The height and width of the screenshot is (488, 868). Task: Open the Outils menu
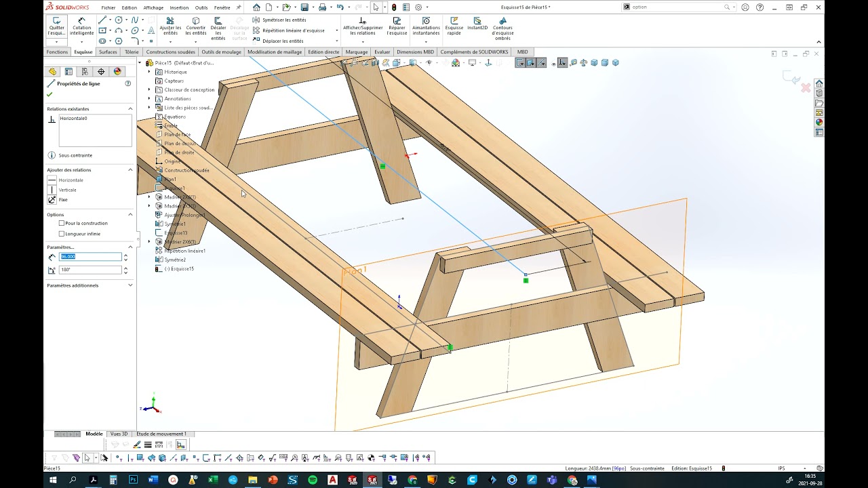(x=201, y=7)
